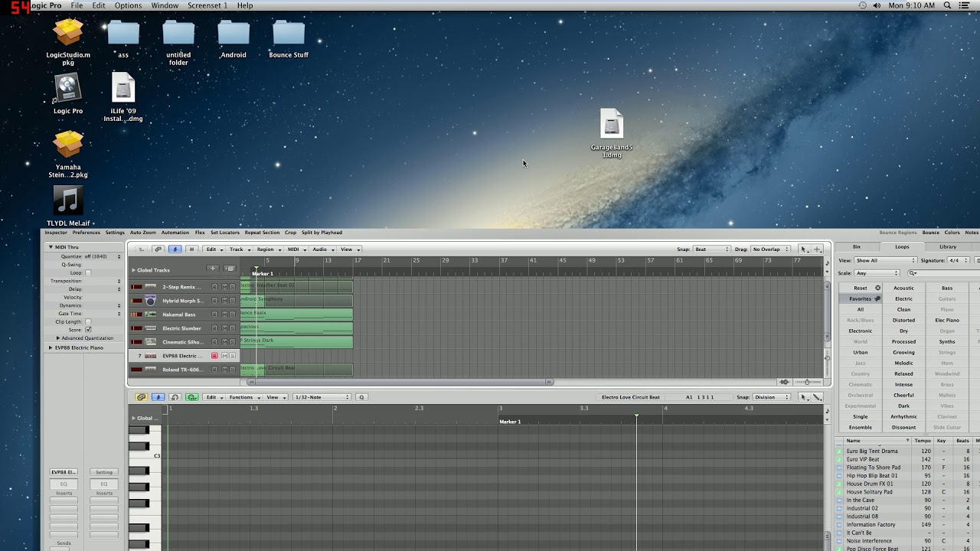The width and height of the screenshot is (980, 551).
Task: Expand EVP88 Electric Piano inspector section
Action: 51,347
